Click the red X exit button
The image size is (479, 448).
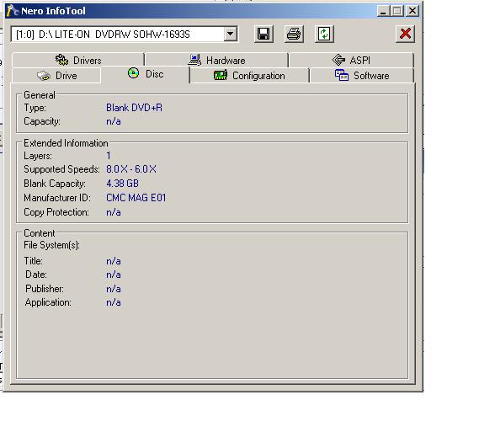pos(405,34)
